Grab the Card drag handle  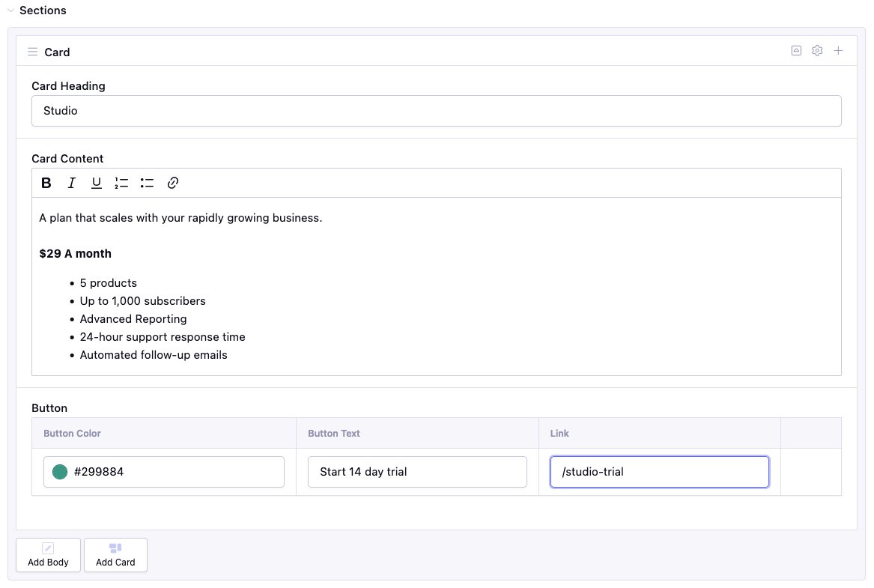(x=32, y=51)
